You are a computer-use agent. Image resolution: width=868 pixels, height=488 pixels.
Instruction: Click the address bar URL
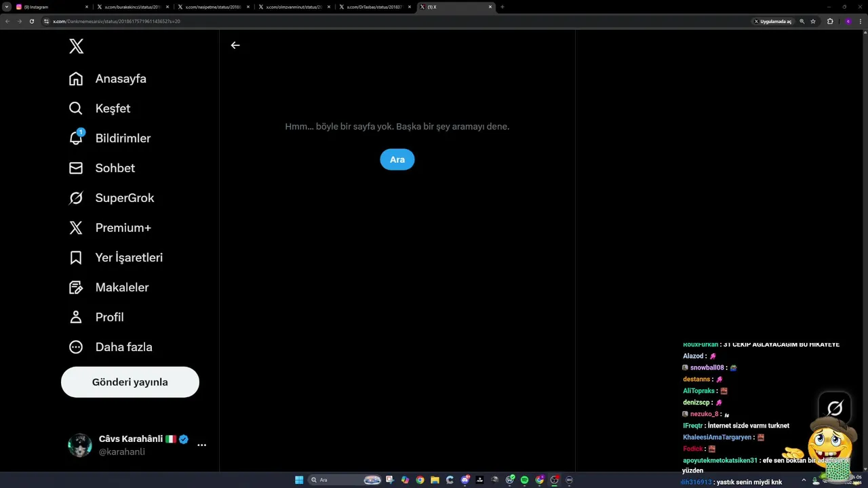tap(117, 21)
